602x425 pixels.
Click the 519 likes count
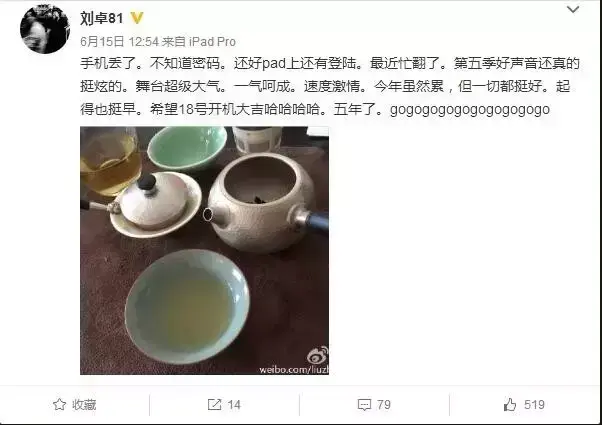coord(534,405)
